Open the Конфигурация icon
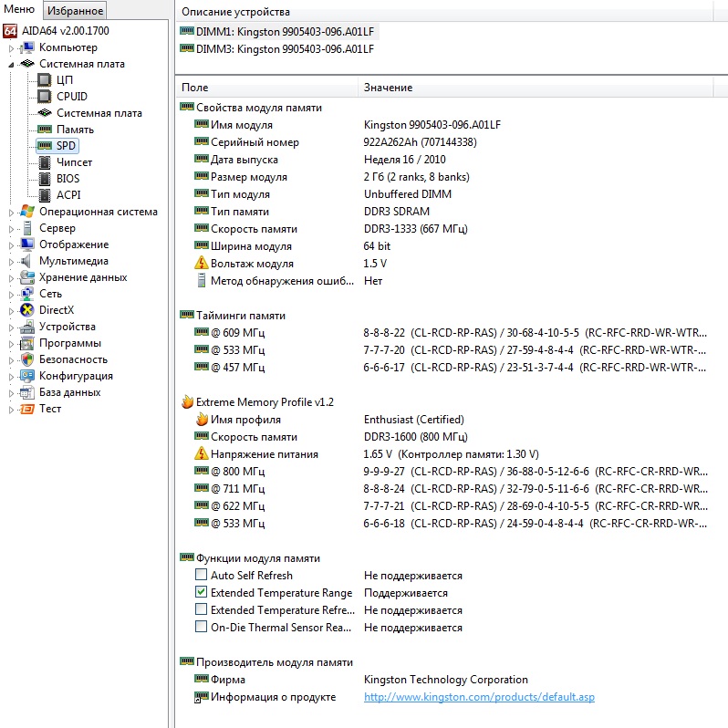 (27, 376)
